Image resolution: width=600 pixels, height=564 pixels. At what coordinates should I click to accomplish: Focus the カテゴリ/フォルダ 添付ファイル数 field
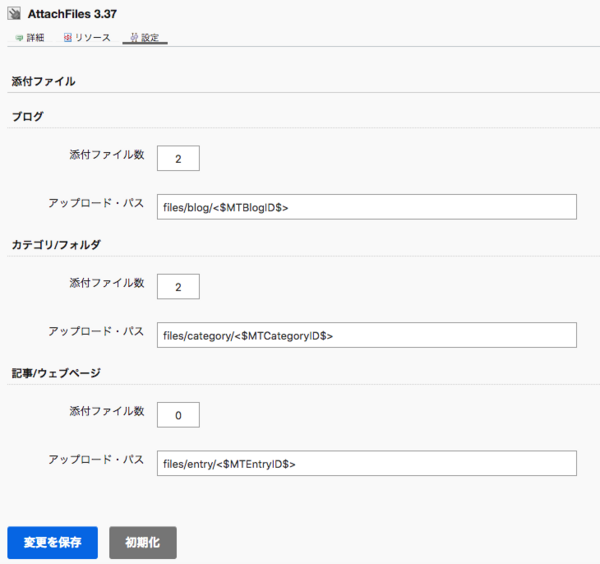(x=178, y=287)
